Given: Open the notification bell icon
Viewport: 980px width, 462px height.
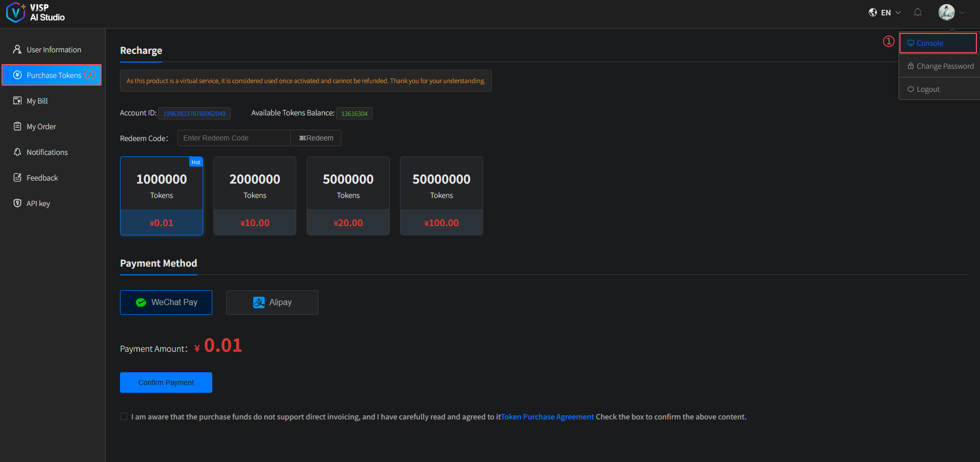Looking at the screenshot, I should 917,12.
